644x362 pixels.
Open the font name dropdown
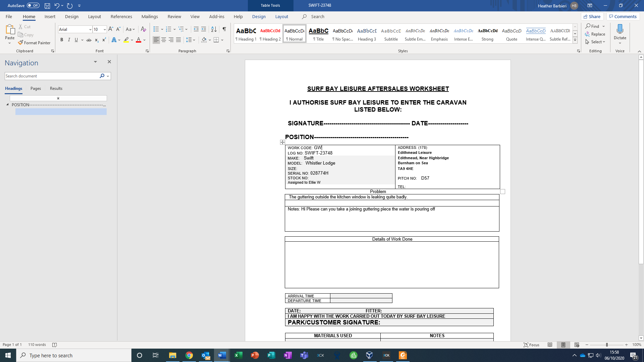(x=90, y=29)
